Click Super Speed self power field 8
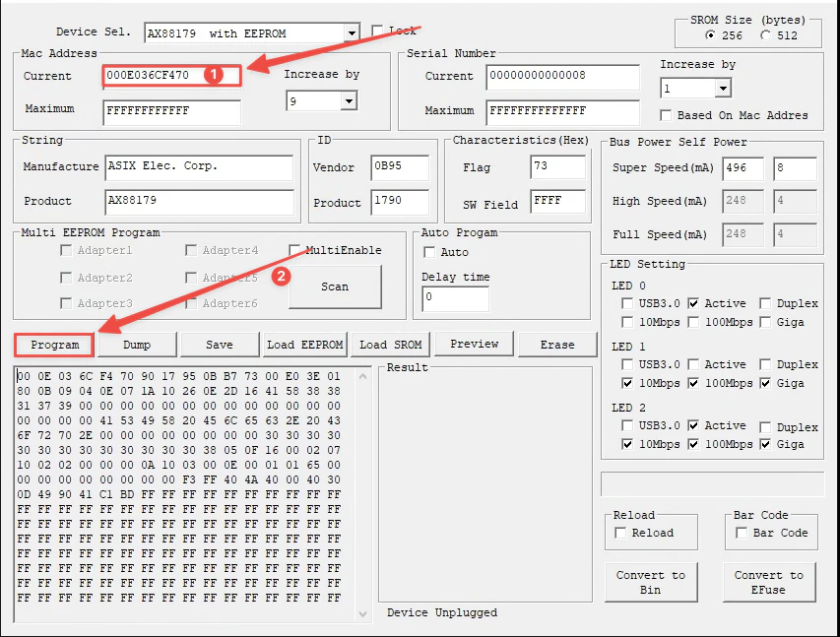The image size is (840, 637). click(x=795, y=168)
